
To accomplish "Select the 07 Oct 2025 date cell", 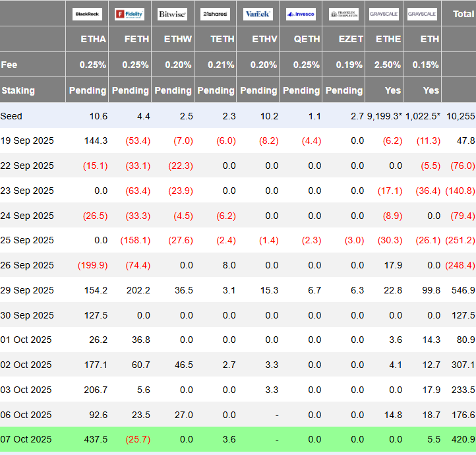I will tap(26, 439).
